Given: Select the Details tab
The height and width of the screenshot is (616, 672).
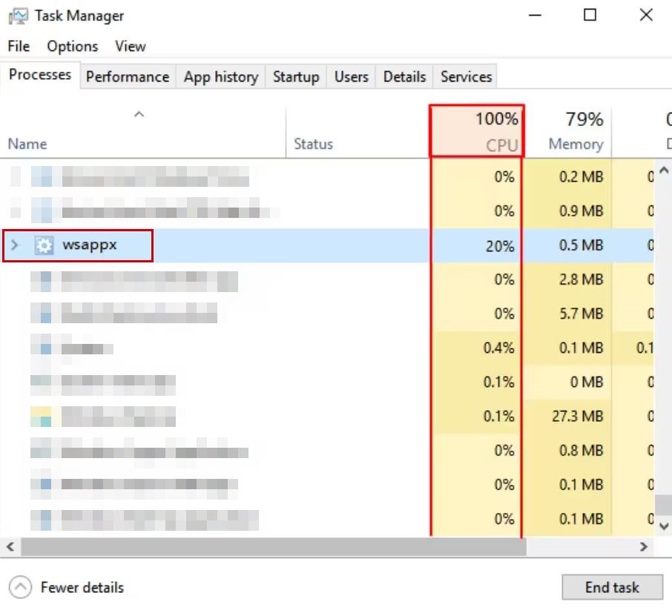Looking at the screenshot, I should point(404,76).
